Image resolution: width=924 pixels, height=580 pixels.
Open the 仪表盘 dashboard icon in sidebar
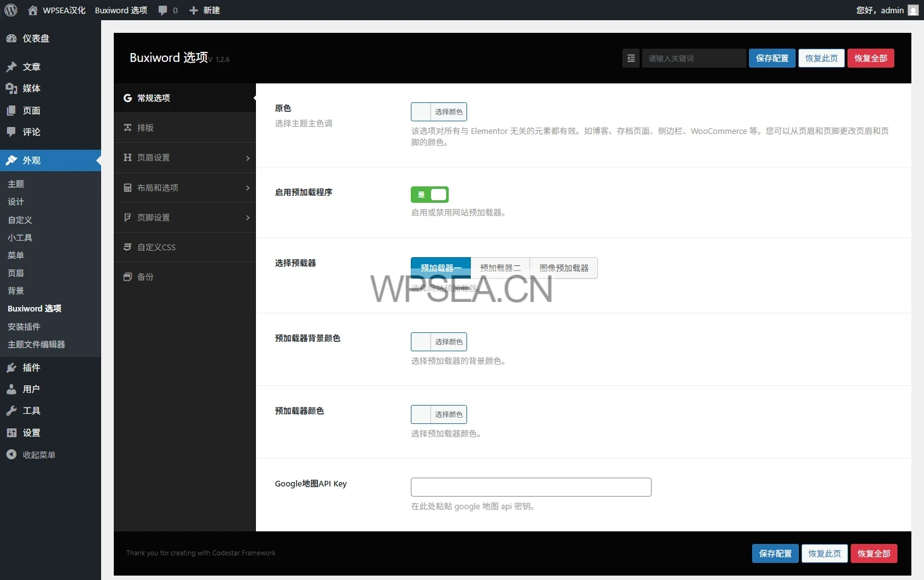pos(11,39)
